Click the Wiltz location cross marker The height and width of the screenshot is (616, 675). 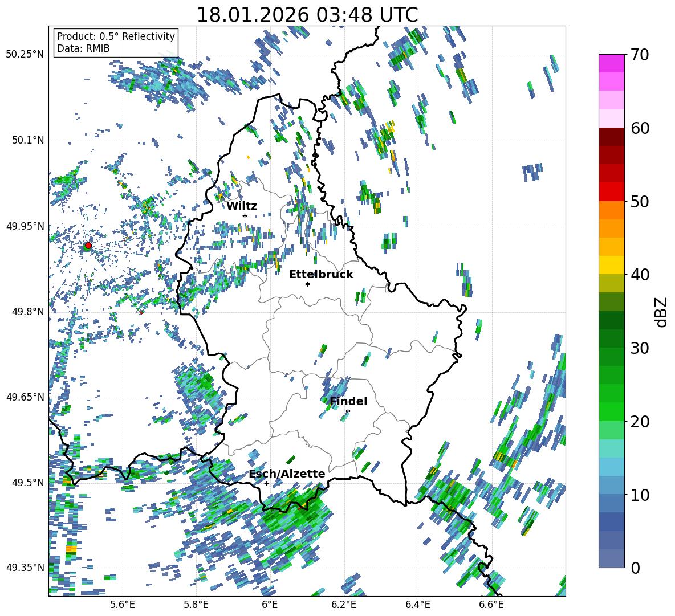click(x=245, y=215)
